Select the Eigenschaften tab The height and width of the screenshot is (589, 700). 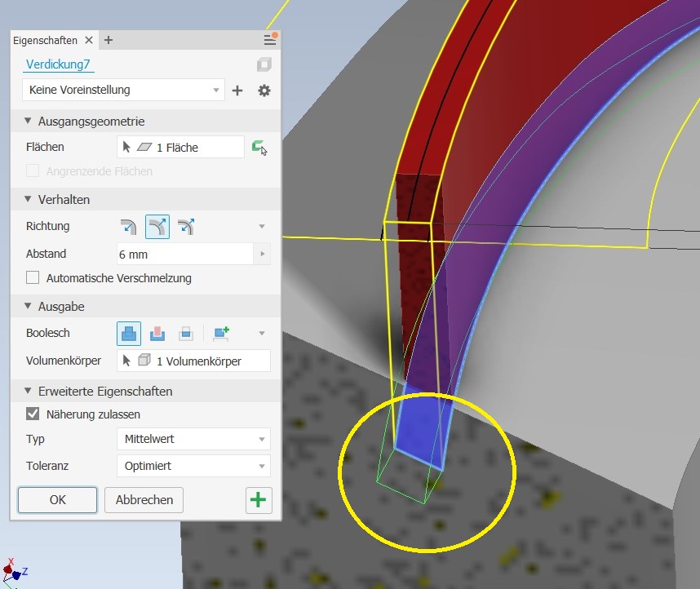click(45, 40)
